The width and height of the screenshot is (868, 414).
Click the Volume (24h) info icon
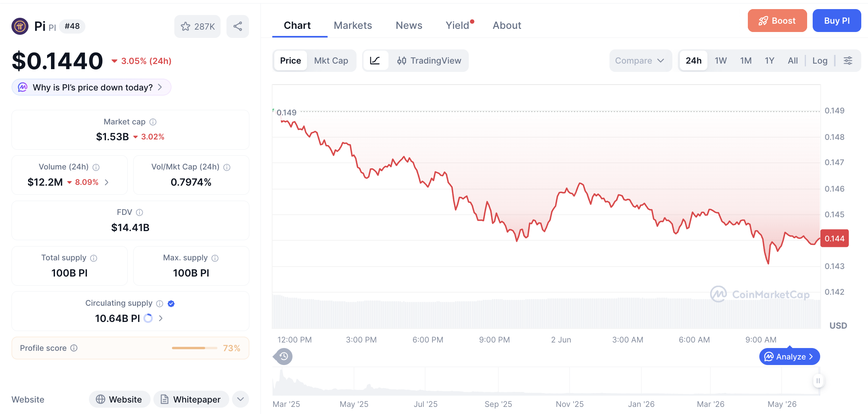click(x=96, y=167)
